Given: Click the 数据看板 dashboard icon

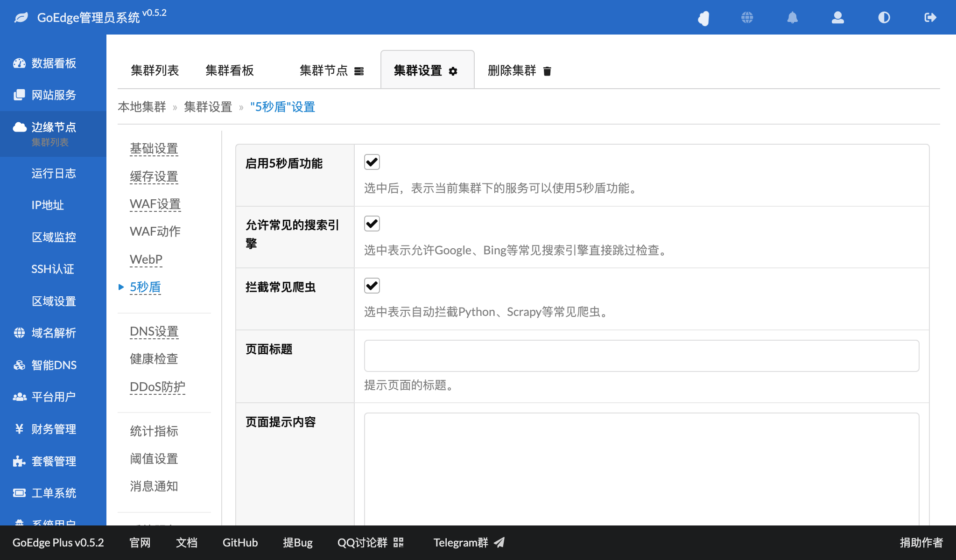Looking at the screenshot, I should [19, 63].
